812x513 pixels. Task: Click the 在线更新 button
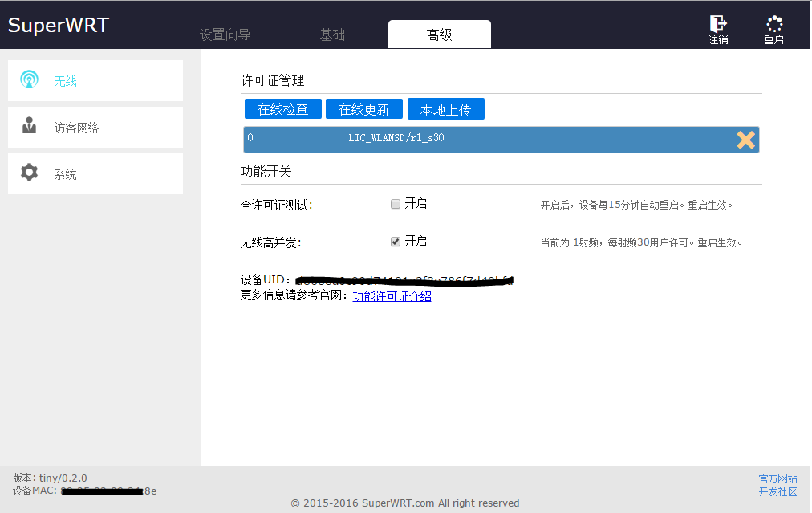[364, 109]
